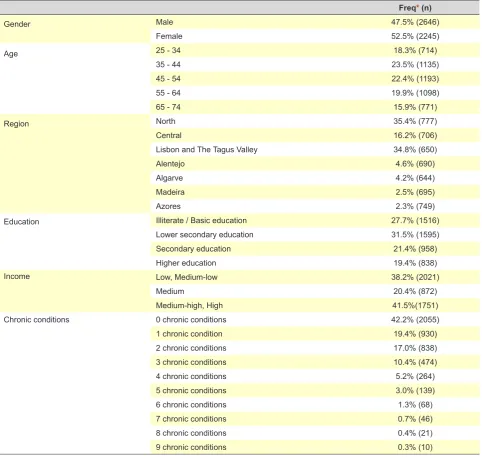Viewport: 482px width, 457px height.
Task: Select 'Illiterate / Basic education' row
Action: pos(201,220)
